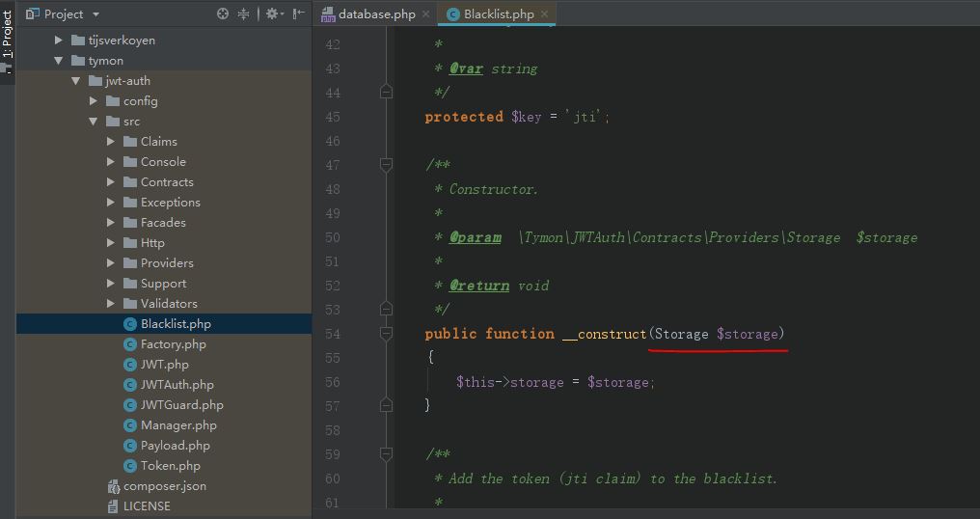The image size is (980, 519).
Task: Select Token.php in the project tree
Action: coord(171,466)
